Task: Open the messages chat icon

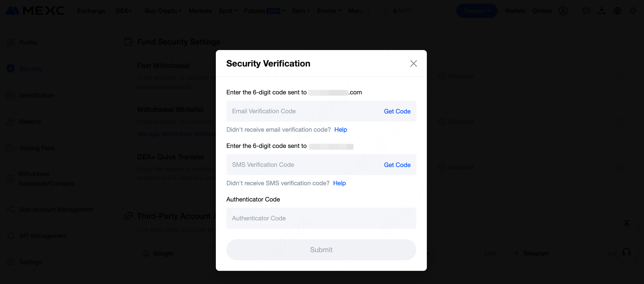Action: point(586,11)
